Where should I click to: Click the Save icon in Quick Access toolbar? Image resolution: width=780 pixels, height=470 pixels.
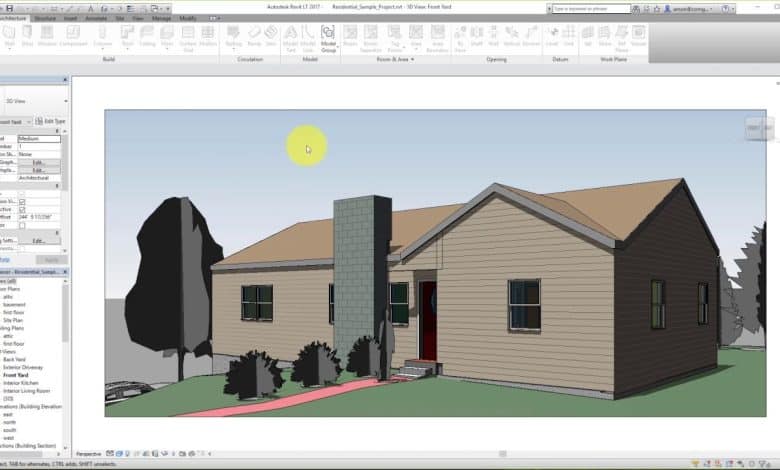(x=9, y=8)
